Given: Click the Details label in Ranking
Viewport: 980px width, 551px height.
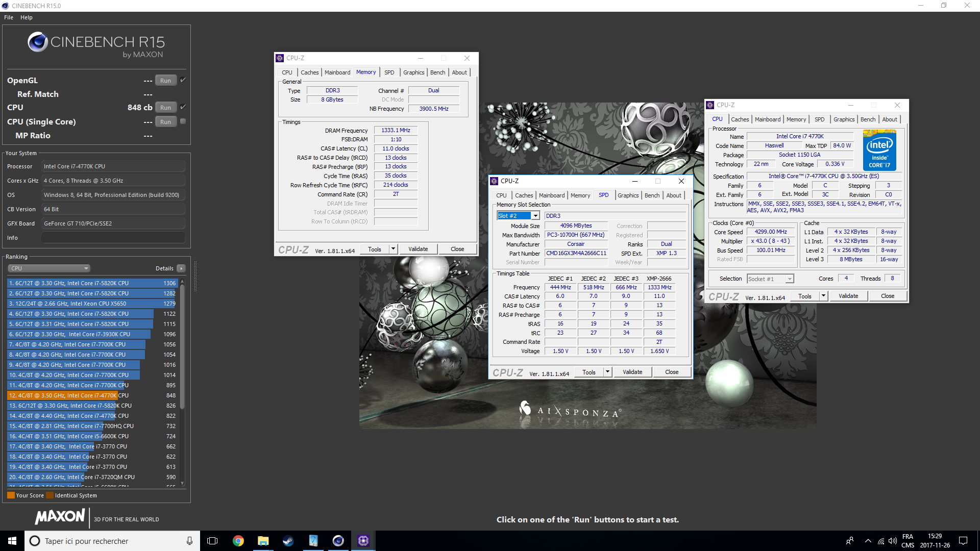Looking at the screenshot, I should point(164,268).
